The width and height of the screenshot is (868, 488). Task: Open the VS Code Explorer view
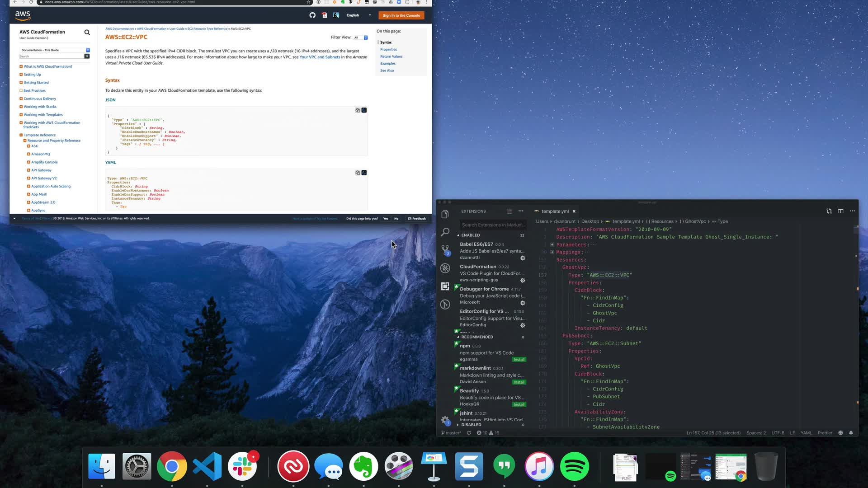pos(445,214)
